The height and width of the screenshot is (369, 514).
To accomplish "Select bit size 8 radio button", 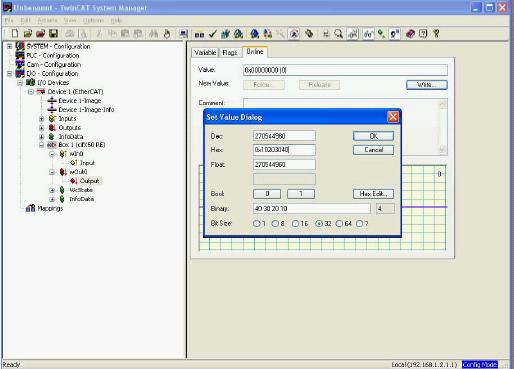I will point(275,224).
